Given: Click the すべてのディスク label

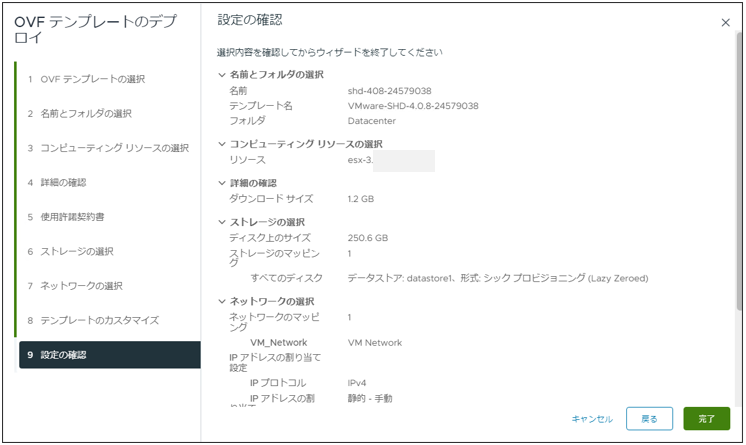Looking at the screenshot, I should pyautogui.click(x=286, y=278).
